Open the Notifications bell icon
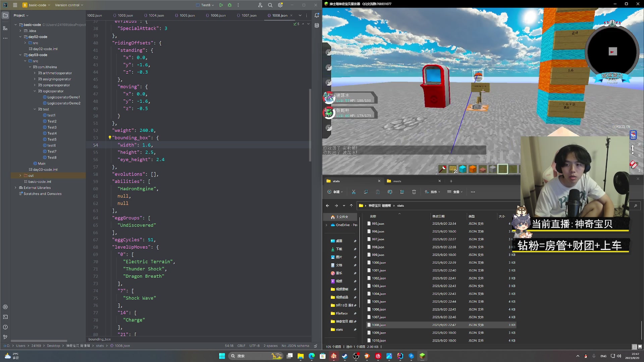This screenshot has height=362, width=644. click(x=317, y=15)
